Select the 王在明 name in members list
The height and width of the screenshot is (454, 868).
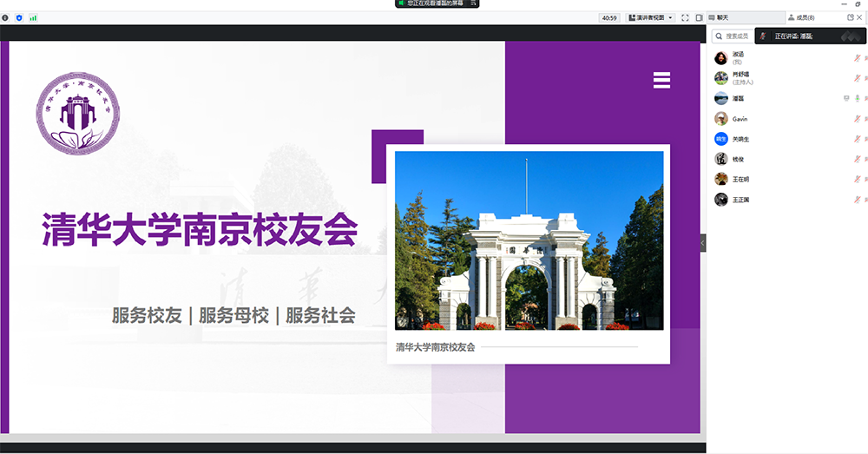tap(740, 180)
